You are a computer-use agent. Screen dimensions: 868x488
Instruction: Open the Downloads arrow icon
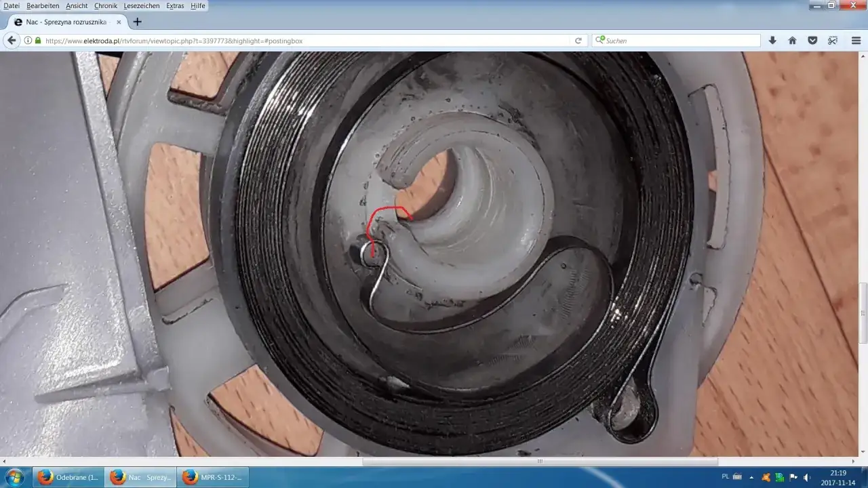click(772, 41)
